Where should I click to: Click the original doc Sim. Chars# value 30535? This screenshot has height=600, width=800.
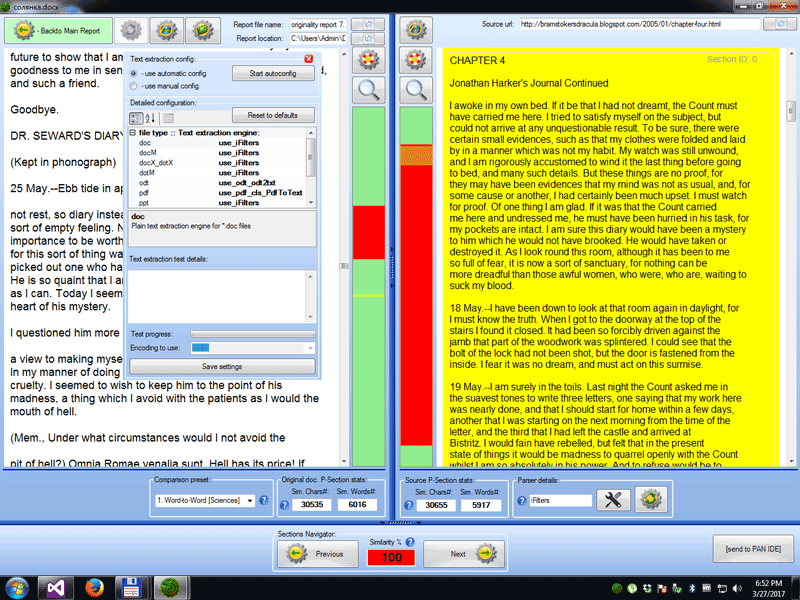(312, 505)
